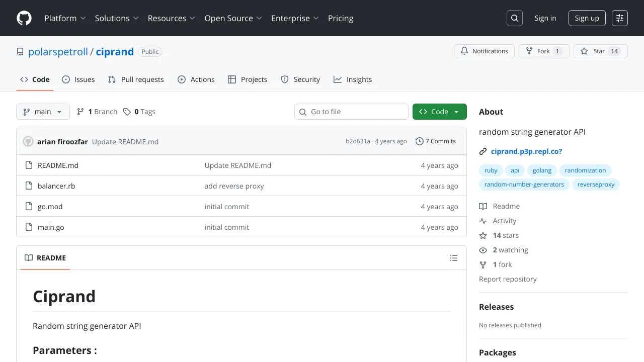The width and height of the screenshot is (644, 362).
Task: Click the Star icon button
Action: (x=601, y=51)
